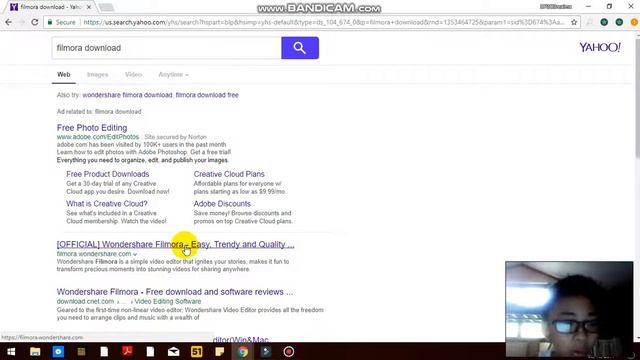Click 'Geared to the first-time non-linear video' text

[190, 310]
